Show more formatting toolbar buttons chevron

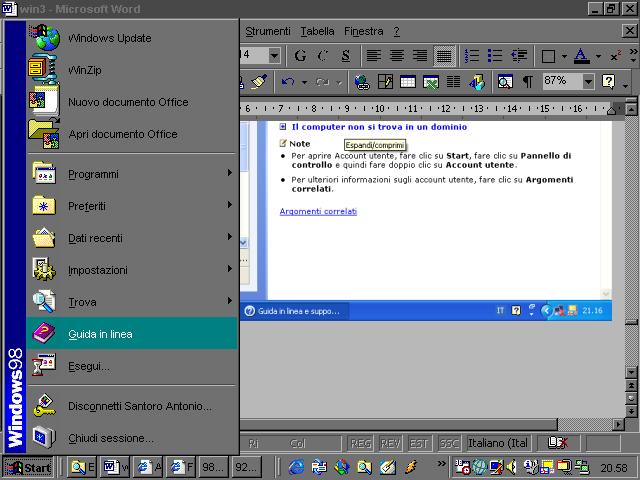[x=633, y=56]
